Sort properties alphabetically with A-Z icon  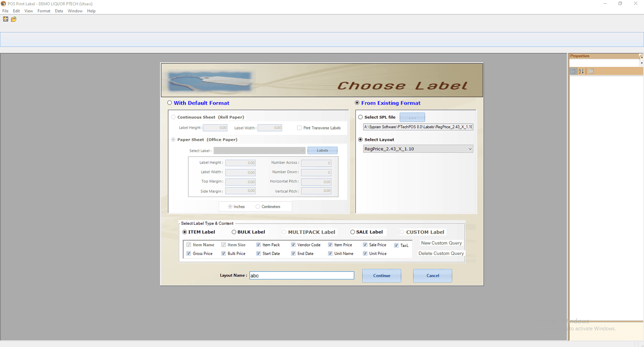pos(581,71)
